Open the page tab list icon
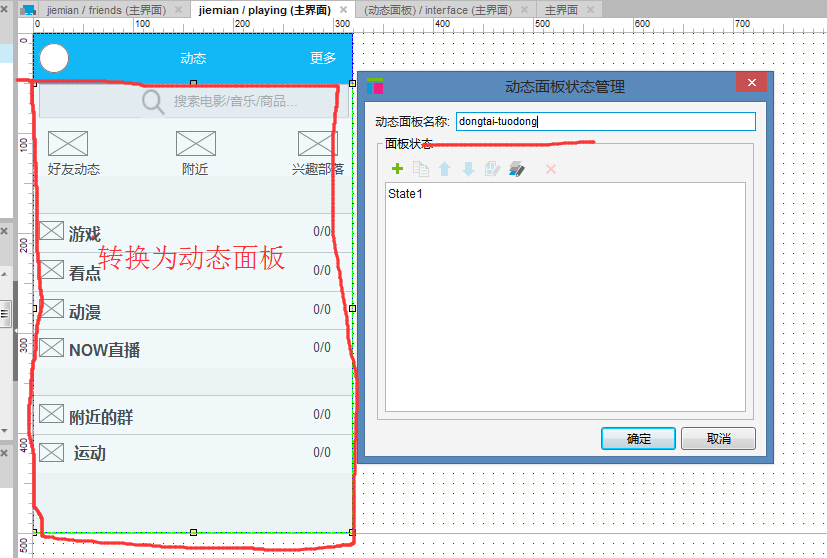Viewport: 827px width, 558px height. 27,9
